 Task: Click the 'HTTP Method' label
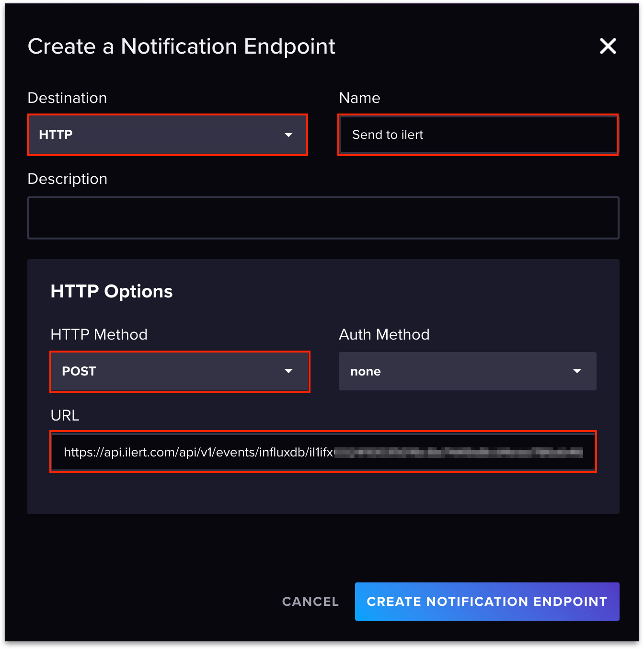pyautogui.click(x=99, y=334)
